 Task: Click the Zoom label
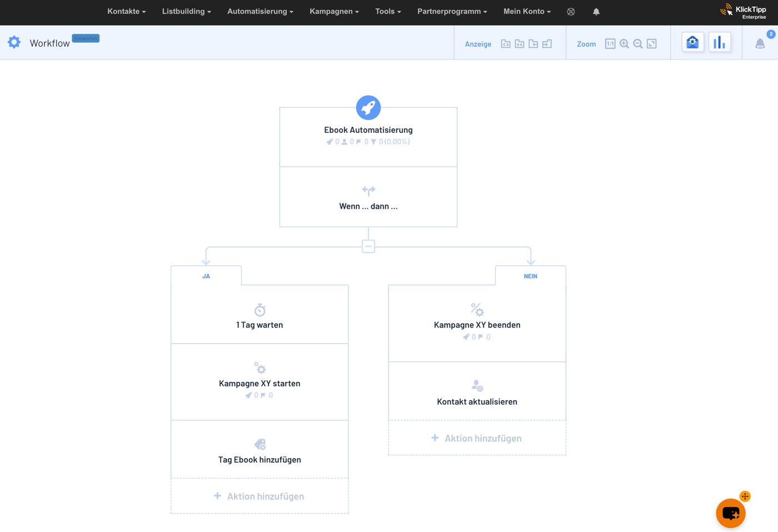(586, 44)
